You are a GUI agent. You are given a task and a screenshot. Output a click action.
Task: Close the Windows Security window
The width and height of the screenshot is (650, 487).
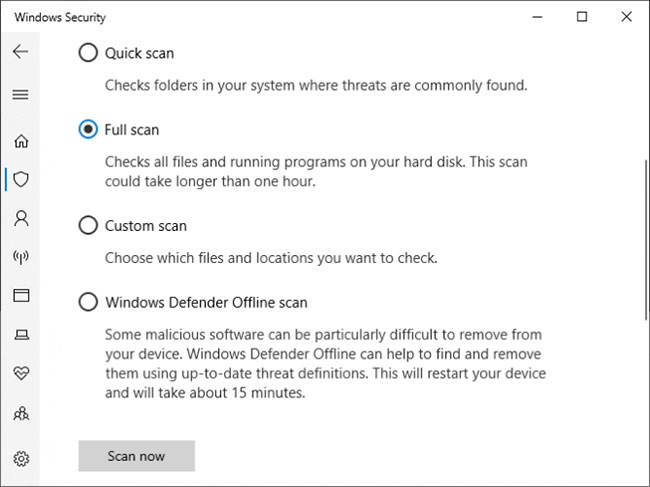click(627, 17)
